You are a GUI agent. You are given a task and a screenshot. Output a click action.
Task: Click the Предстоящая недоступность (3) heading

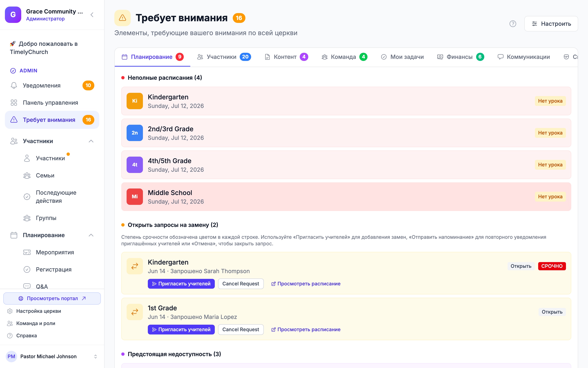pyautogui.click(x=174, y=354)
